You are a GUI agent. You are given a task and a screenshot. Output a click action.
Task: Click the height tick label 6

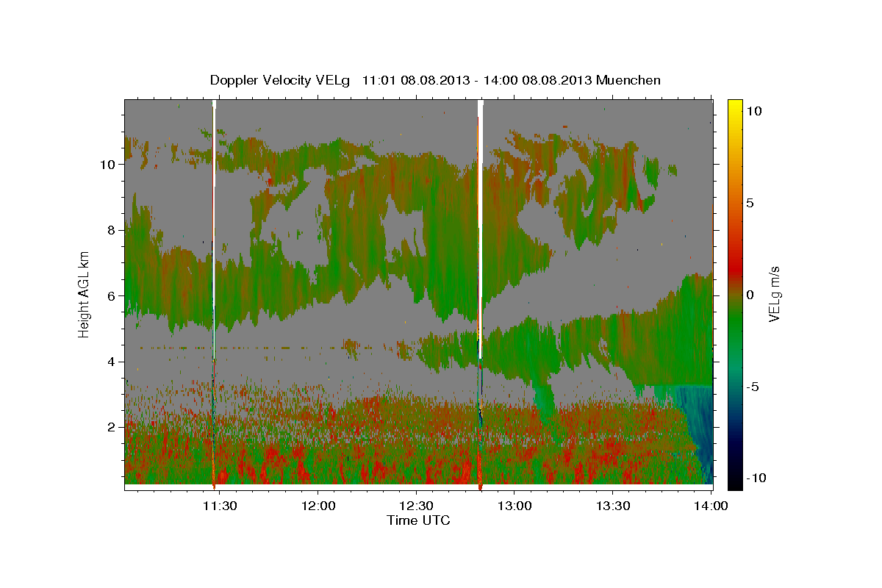pos(111,295)
